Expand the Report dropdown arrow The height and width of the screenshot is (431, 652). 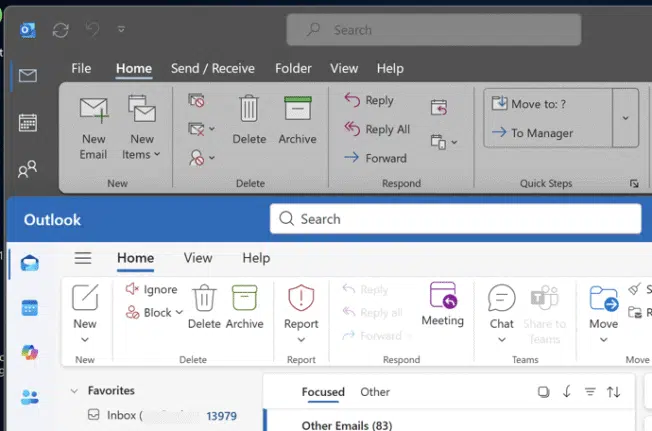tap(301, 340)
